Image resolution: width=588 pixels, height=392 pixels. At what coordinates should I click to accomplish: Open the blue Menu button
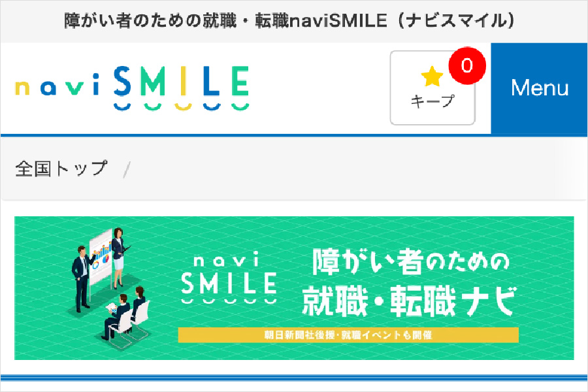[x=539, y=89]
